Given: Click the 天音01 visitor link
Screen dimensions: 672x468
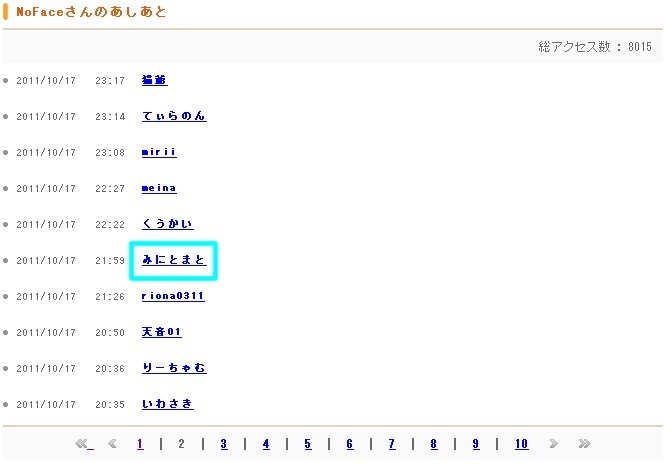Looking at the screenshot, I should click(x=161, y=332).
